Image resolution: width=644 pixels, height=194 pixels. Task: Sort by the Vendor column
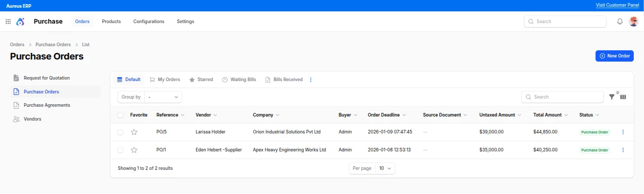(206, 115)
